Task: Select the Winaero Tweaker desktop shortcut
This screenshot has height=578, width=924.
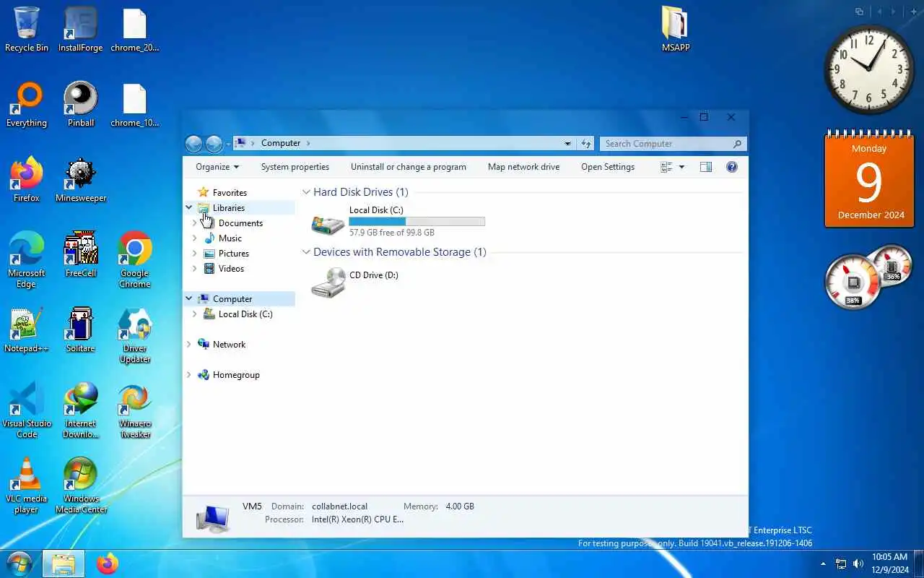Action: (135, 410)
